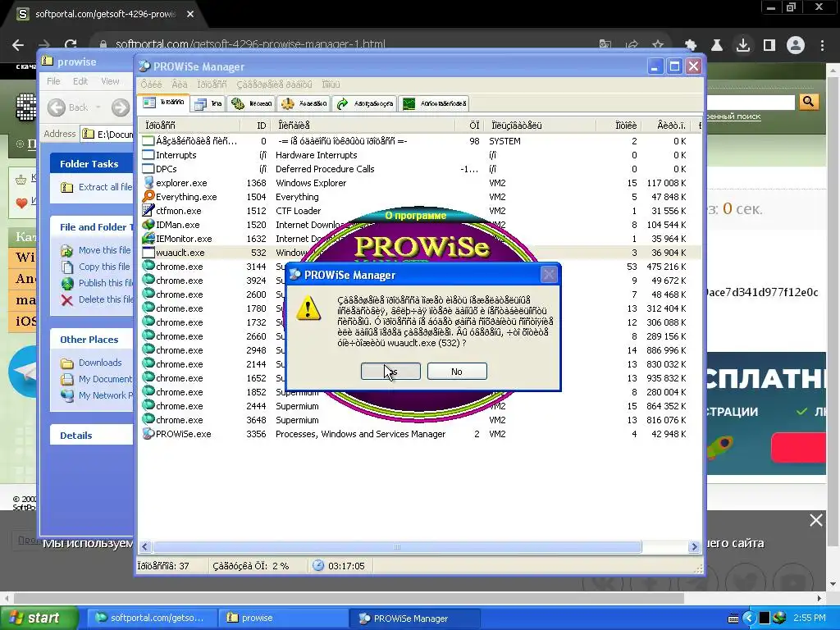Image resolution: width=840 pixels, height=630 pixels.
Task: Switch to 'prowise' taskbar button
Action: tap(283, 618)
